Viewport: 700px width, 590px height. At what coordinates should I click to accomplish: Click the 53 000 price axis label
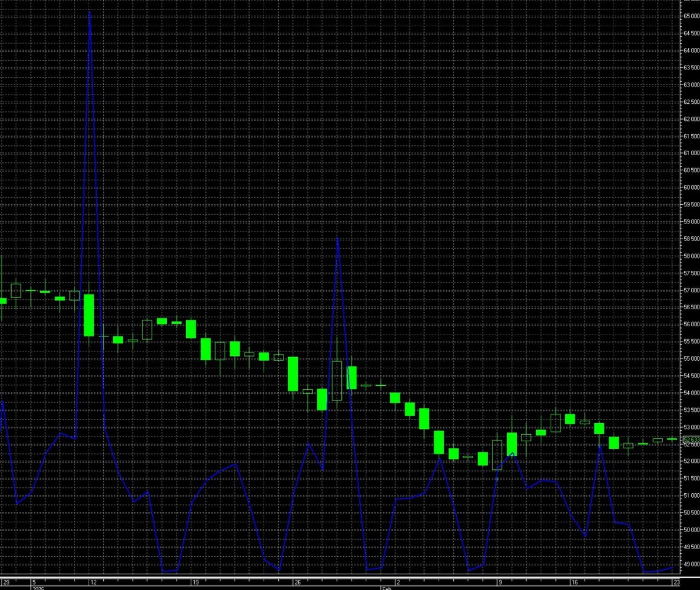click(x=691, y=427)
